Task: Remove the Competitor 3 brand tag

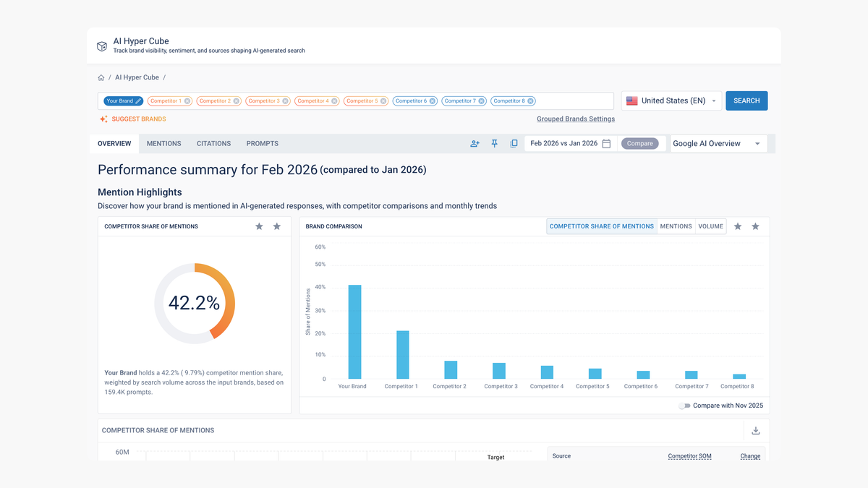Action: click(x=286, y=101)
